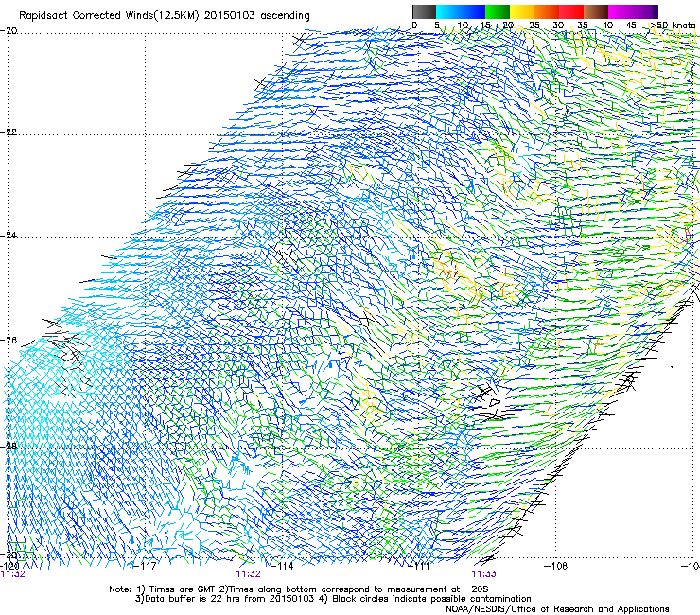Click the legend tick label '40'
Viewport: 700px width, 615px height.
607,26
